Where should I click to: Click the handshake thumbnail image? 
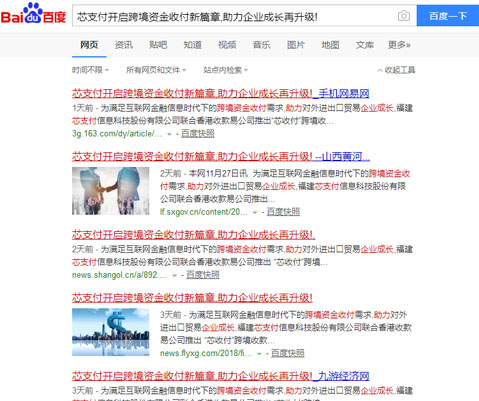coord(111,191)
